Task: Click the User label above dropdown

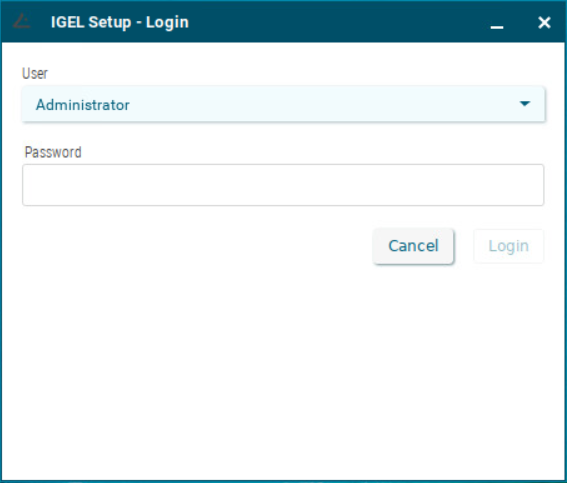Action: (35, 73)
